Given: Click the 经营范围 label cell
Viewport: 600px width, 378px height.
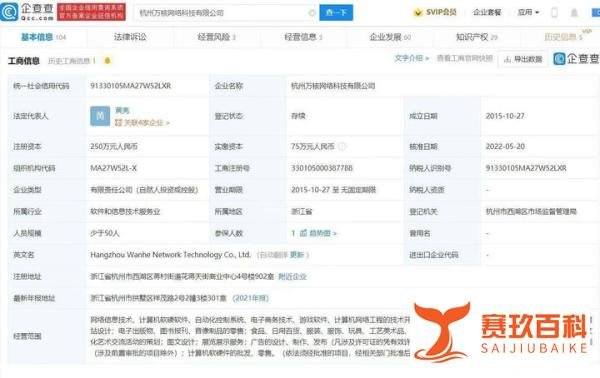Looking at the screenshot, I should point(47,336).
